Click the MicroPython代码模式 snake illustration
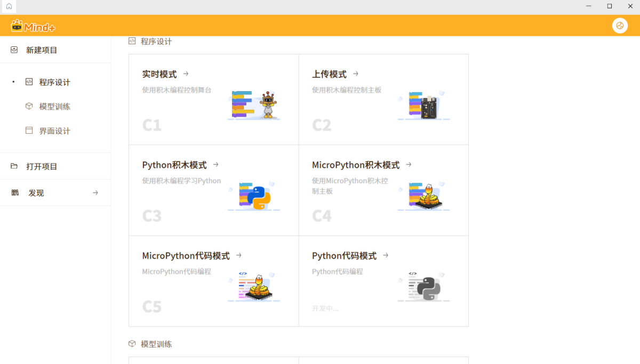The image size is (640, 364). tap(254, 287)
